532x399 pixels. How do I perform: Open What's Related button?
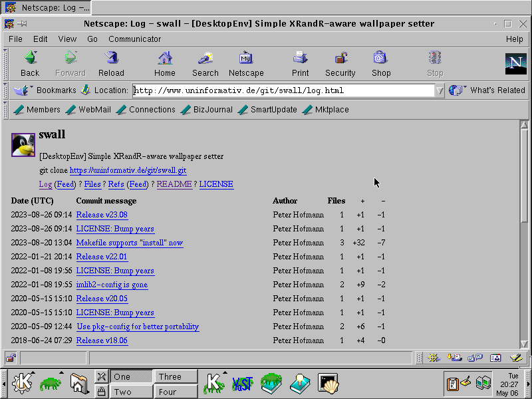click(487, 90)
